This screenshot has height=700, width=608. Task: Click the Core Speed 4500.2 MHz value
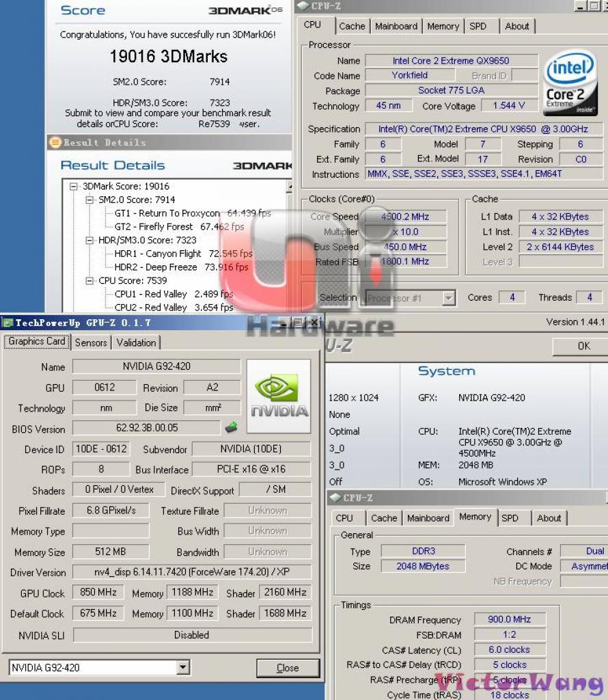pyautogui.click(x=405, y=217)
